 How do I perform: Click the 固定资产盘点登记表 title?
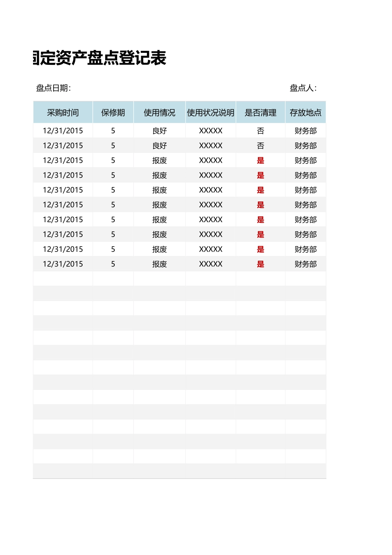pyautogui.click(x=99, y=58)
